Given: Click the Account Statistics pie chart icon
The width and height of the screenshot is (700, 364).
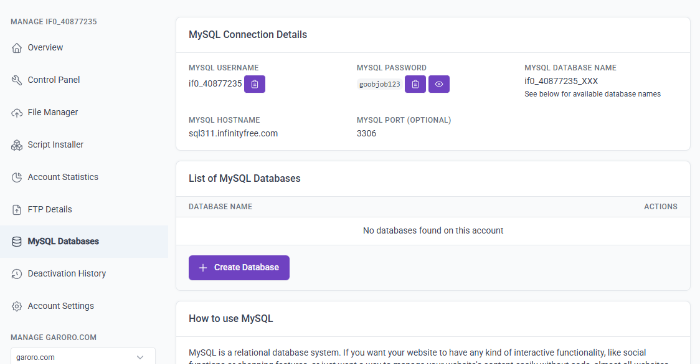Looking at the screenshot, I should (x=17, y=177).
